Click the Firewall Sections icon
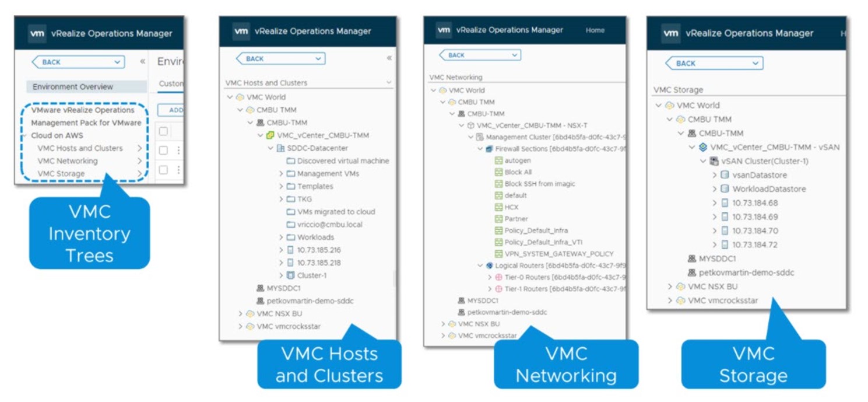 click(x=489, y=149)
